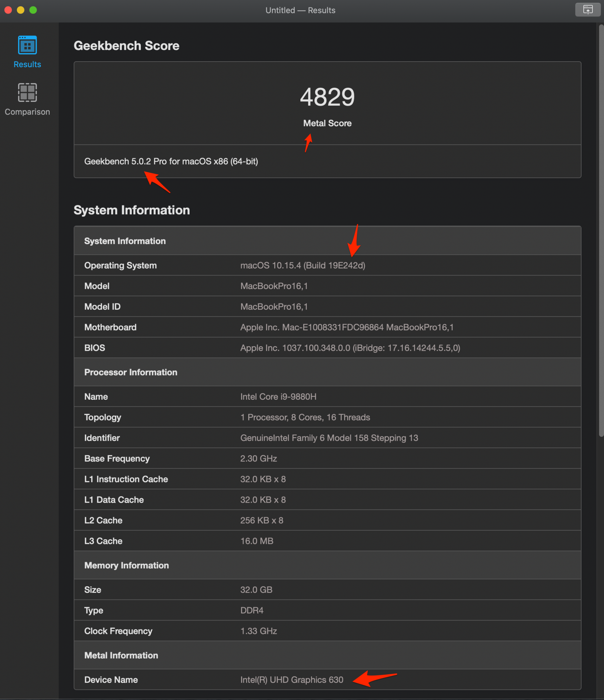This screenshot has width=604, height=700.
Task: Click the vertical scrollbar on the right
Action: 601,231
